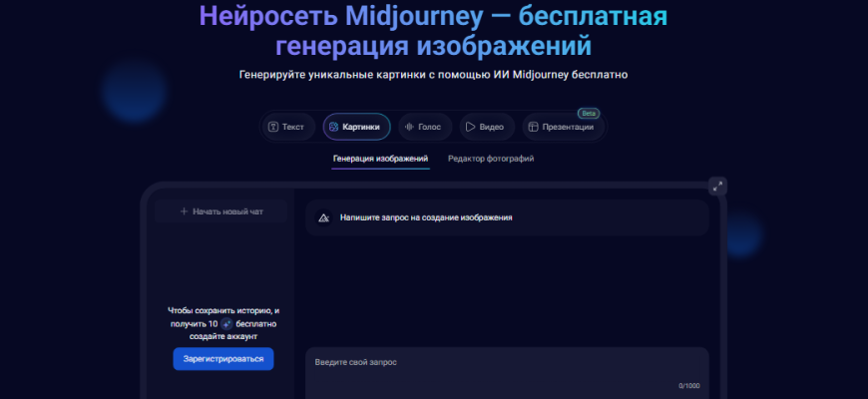Click the image icon in Картинки tab
The image size is (868, 399).
tap(333, 127)
